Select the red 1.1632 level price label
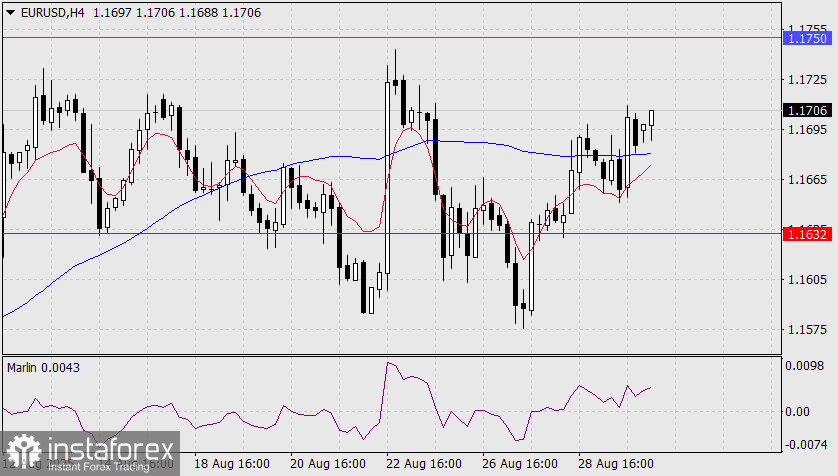The width and height of the screenshot is (838, 476). tap(808, 234)
